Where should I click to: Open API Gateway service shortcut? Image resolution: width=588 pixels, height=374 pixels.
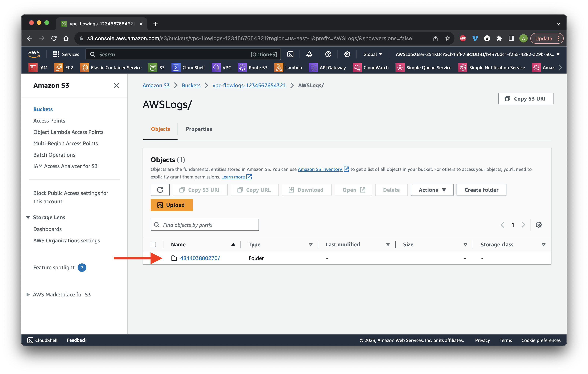(x=327, y=68)
